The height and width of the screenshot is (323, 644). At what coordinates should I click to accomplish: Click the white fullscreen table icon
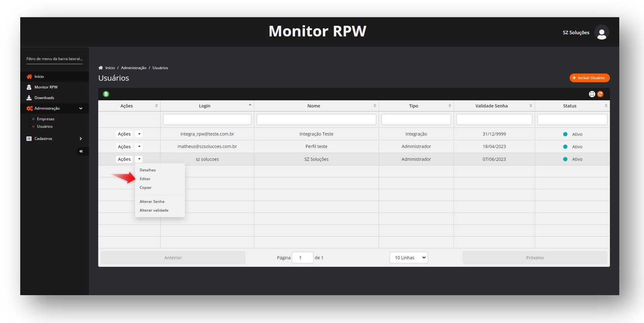(592, 94)
